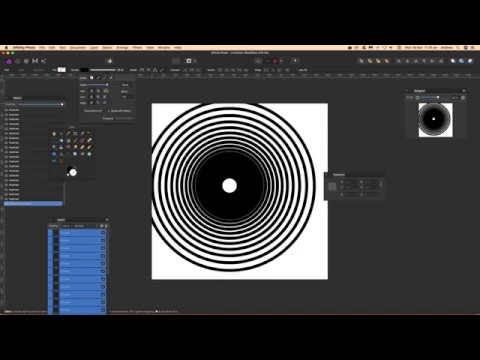The width and height of the screenshot is (480, 360).
Task: Click the Use Fill button
Action: [x=303, y=70]
